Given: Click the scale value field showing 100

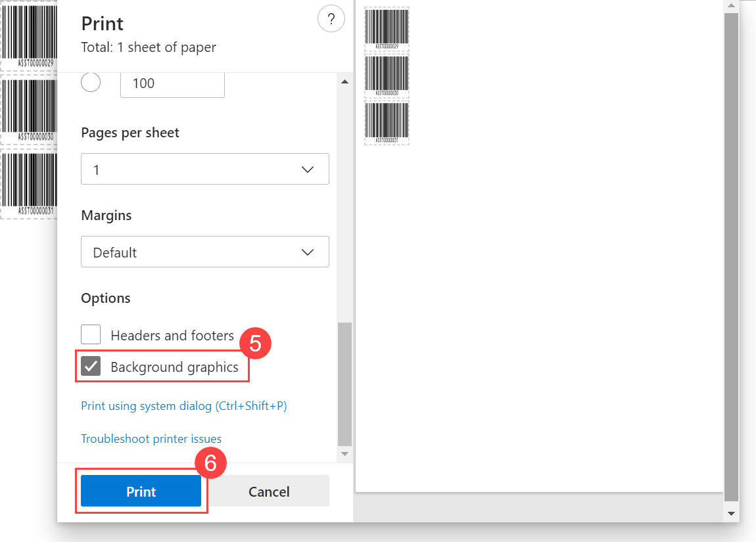Looking at the screenshot, I should tap(172, 83).
